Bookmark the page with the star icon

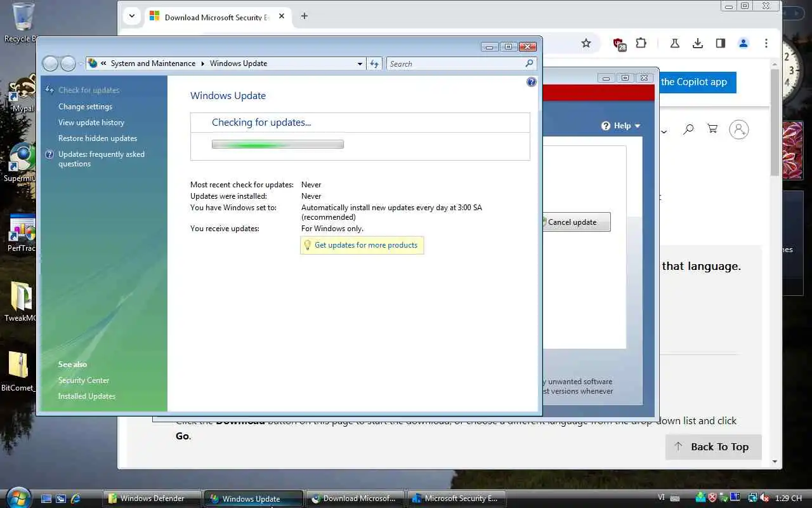pyautogui.click(x=586, y=43)
